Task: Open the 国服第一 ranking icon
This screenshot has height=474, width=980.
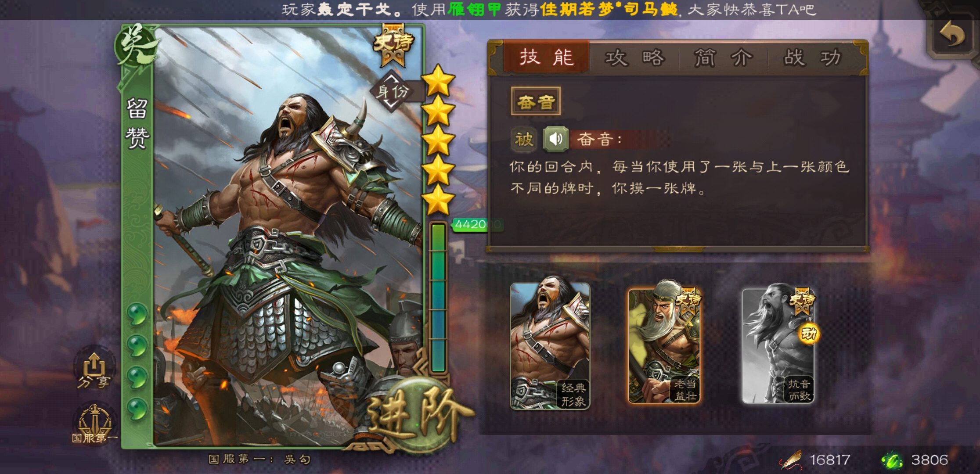Action: pos(95,424)
